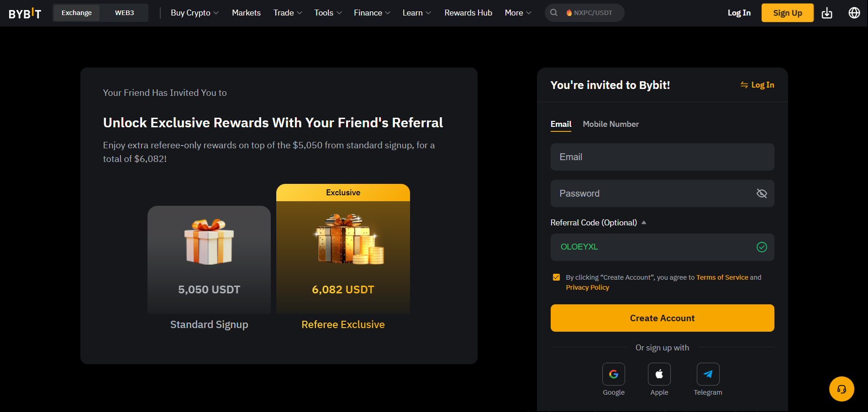This screenshot has width=868, height=412.
Task: Open the customer support headset chat
Action: 841,389
